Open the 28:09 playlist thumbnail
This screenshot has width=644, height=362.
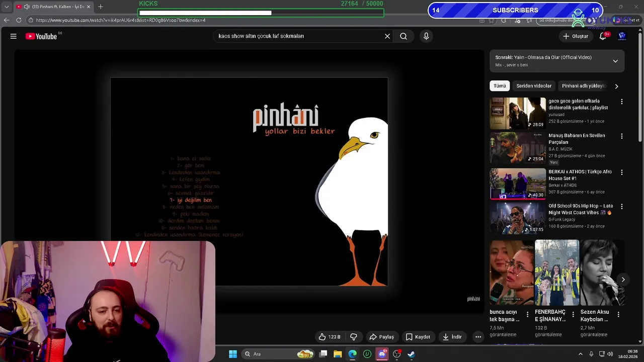pyautogui.click(x=518, y=113)
